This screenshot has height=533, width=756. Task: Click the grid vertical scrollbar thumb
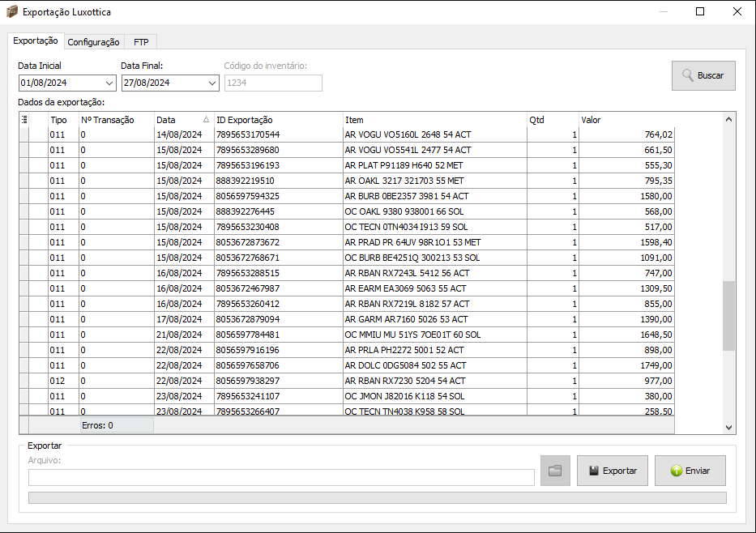(728, 316)
